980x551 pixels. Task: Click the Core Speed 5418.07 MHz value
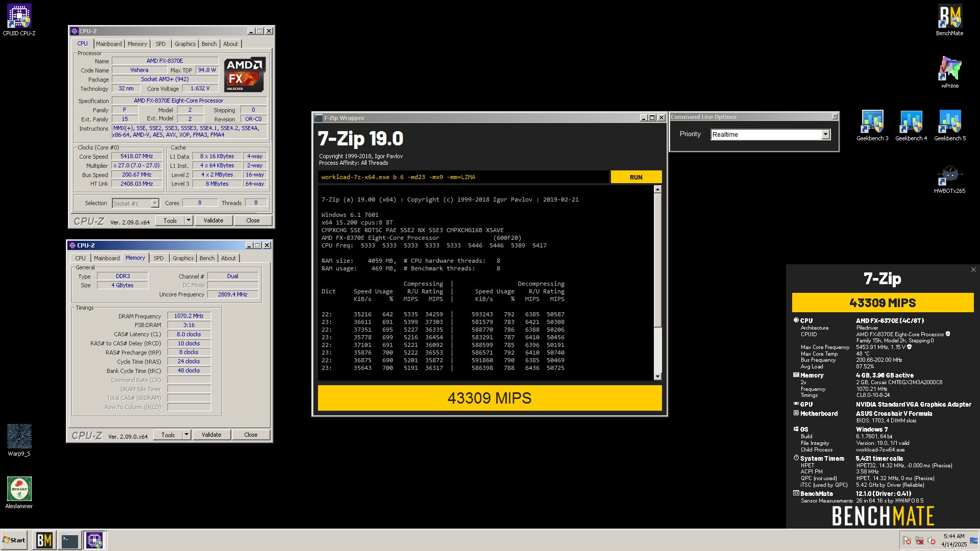pyautogui.click(x=136, y=157)
